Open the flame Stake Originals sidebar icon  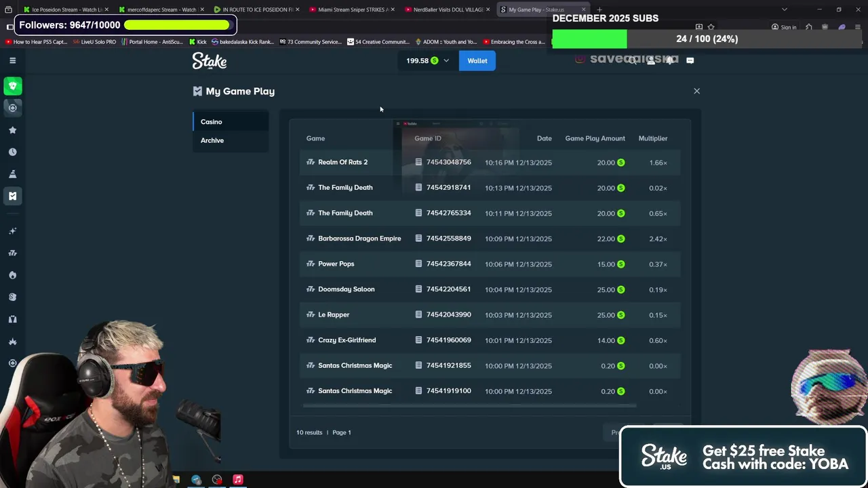[x=12, y=275]
